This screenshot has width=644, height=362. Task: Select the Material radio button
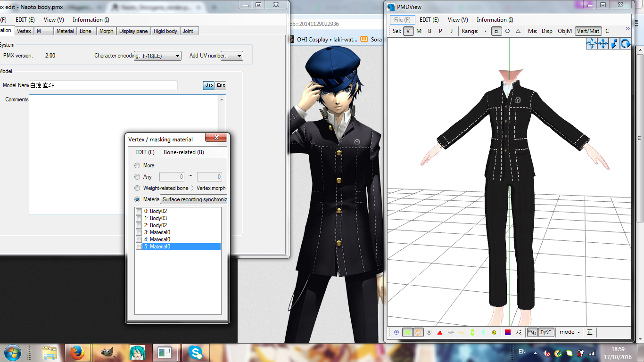[137, 199]
